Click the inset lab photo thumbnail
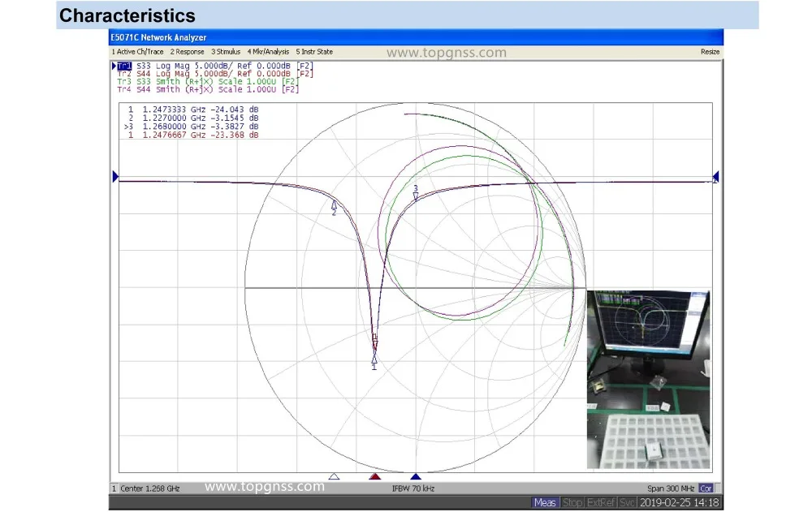812x512 pixels. pyautogui.click(x=648, y=380)
